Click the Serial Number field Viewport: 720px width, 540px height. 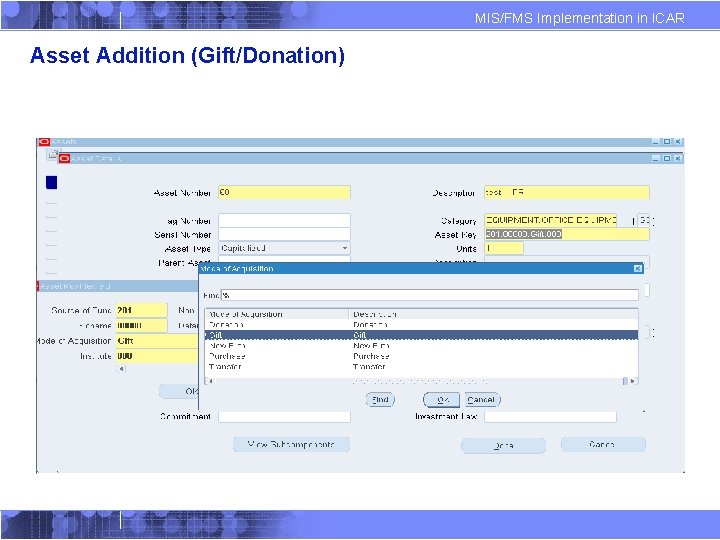point(284,234)
